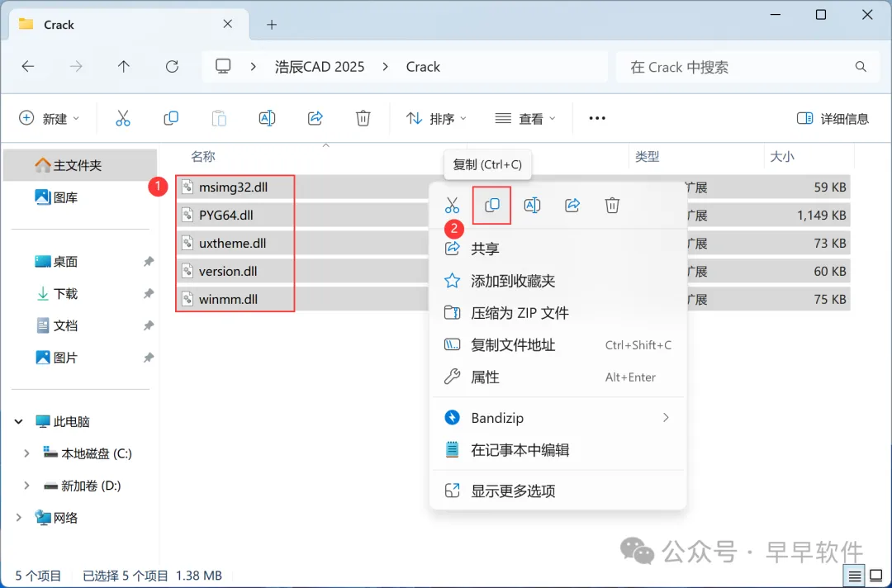This screenshot has width=892, height=588.
Task: Click the 1,149 KB size cell
Action: click(821, 215)
